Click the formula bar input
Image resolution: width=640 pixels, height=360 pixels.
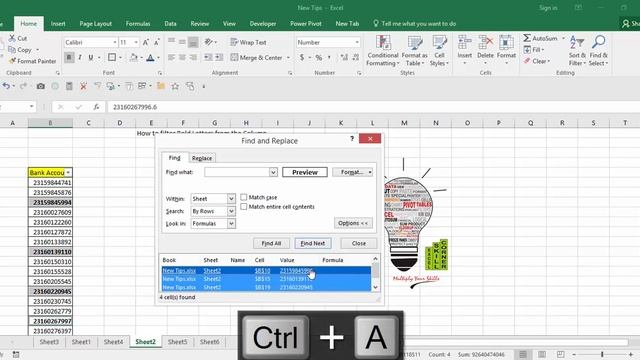[373, 107]
